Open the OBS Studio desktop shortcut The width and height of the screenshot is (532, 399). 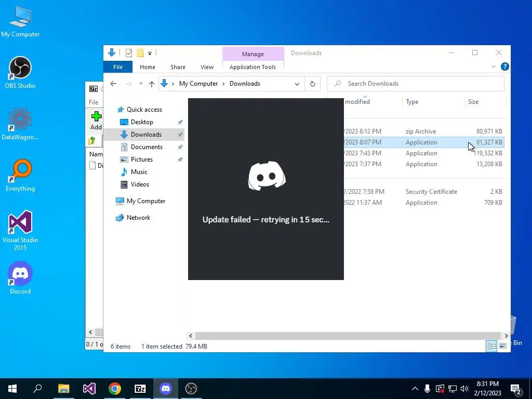tap(20, 72)
